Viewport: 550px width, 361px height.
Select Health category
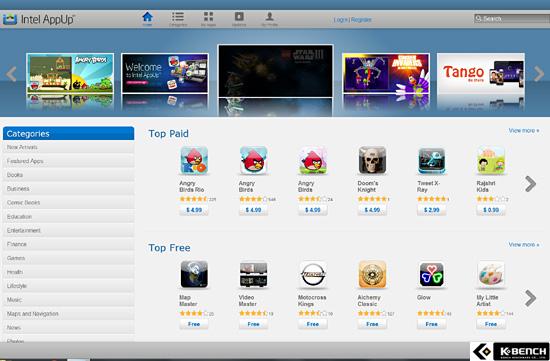tap(68, 272)
